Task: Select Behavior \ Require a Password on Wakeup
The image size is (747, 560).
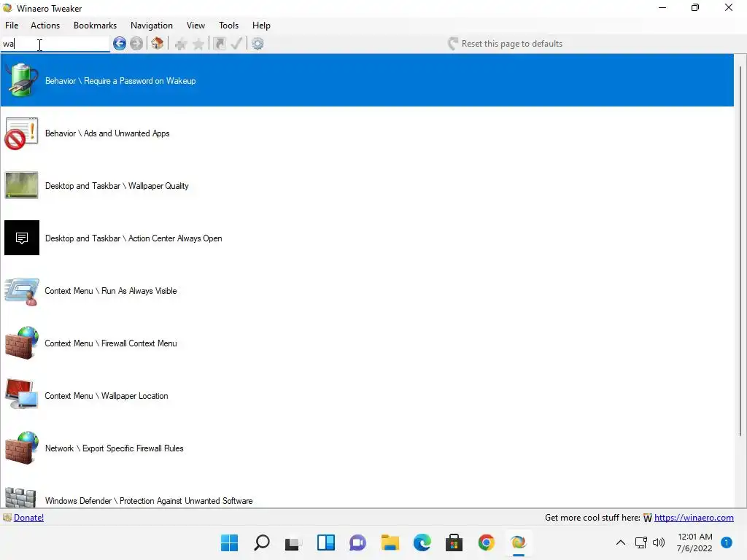Action: click(x=367, y=80)
